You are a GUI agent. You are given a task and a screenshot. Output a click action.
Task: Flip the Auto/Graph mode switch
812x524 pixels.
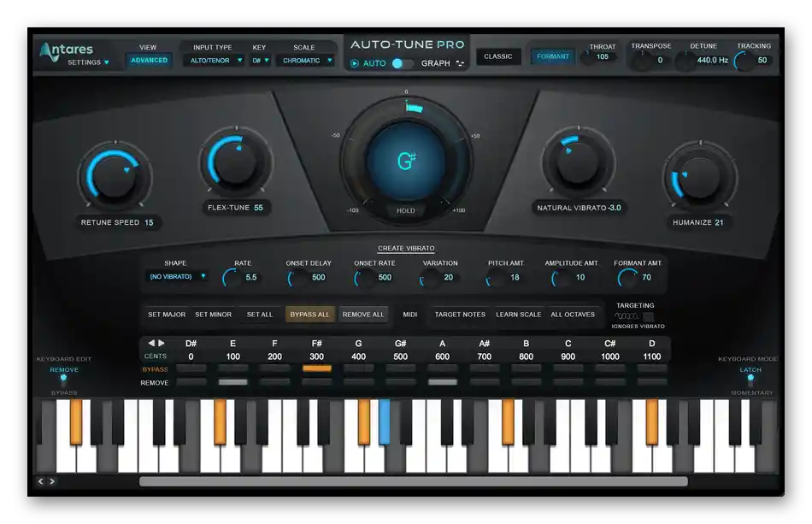click(402, 63)
